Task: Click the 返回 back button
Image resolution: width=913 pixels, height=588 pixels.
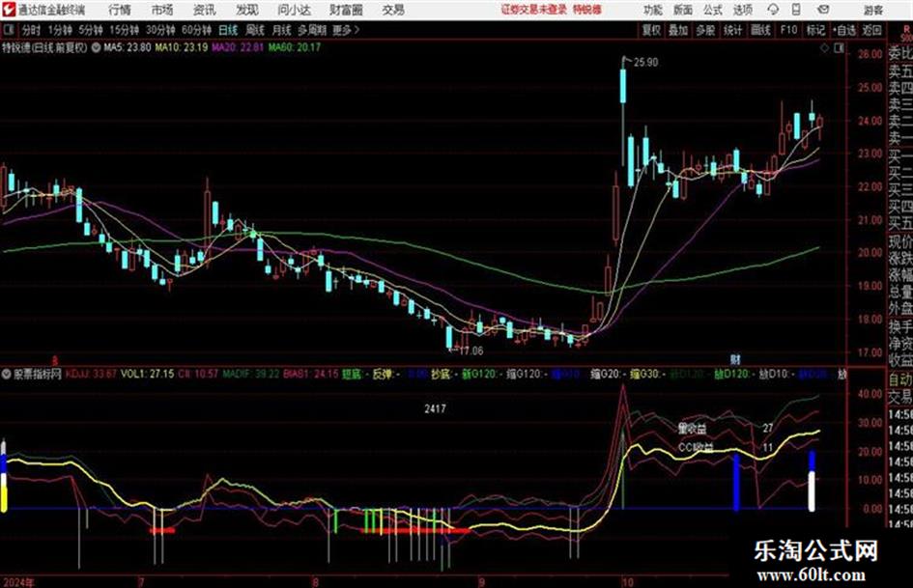Action: pyautogui.click(x=871, y=30)
